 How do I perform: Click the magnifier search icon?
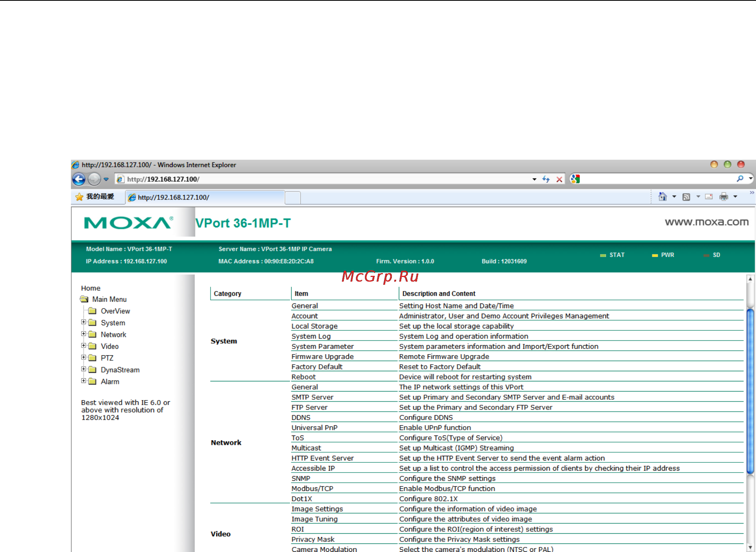point(740,178)
